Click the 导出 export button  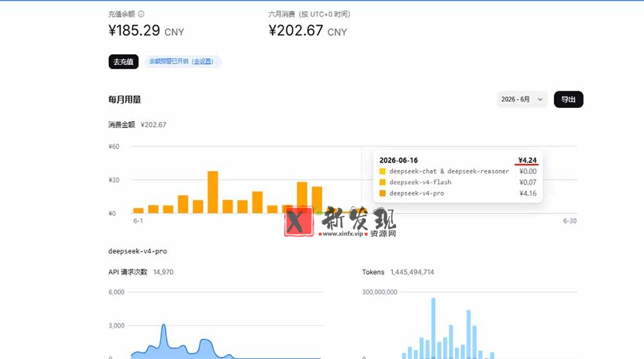click(569, 99)
